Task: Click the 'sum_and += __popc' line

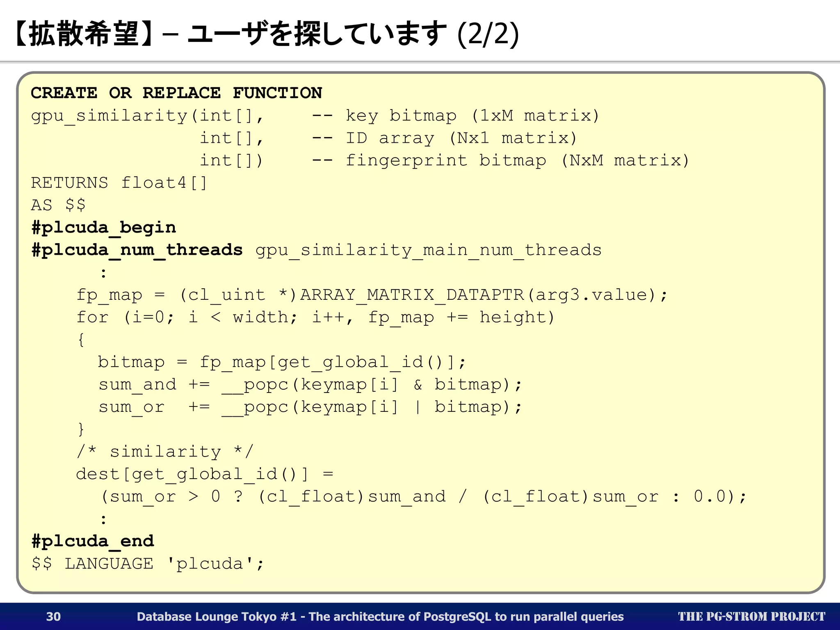Action: (x=310, y=385)
